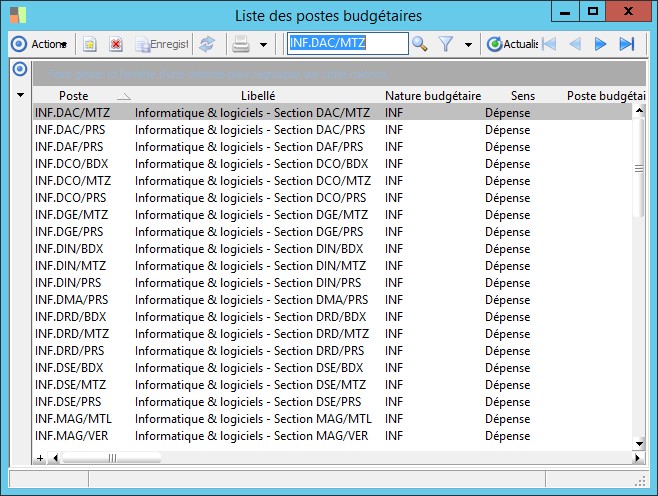Select row INF.DIN/MTZ

(332, 266)
